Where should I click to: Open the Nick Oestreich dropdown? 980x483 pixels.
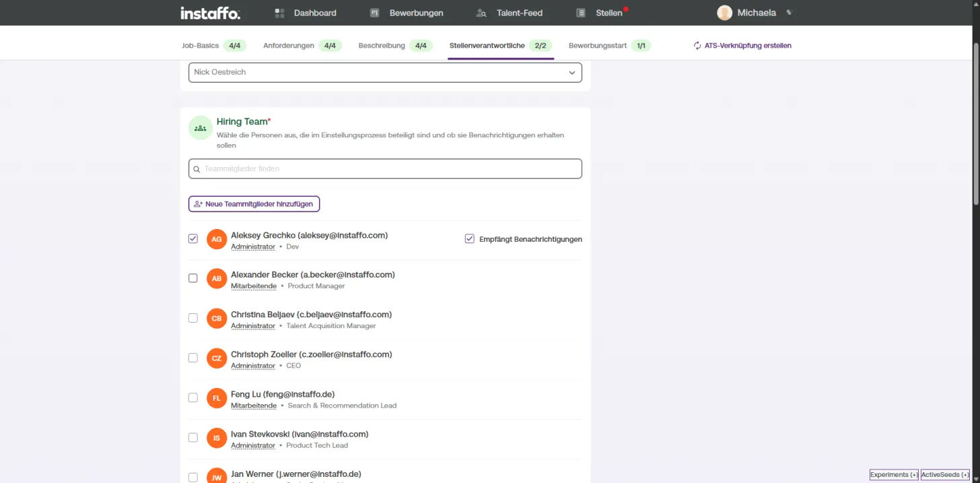(x=385, y=72)
